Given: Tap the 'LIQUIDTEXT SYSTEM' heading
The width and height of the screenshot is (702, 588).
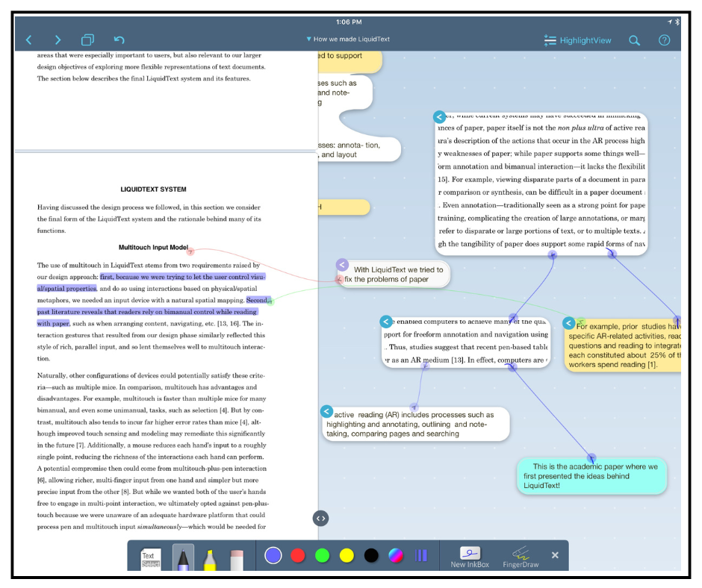Looking at the screenshot, I should (x=153, y=190).
